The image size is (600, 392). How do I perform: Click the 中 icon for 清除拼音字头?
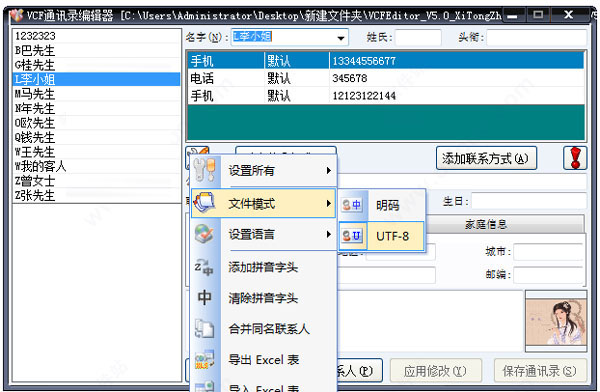[204, 297]
